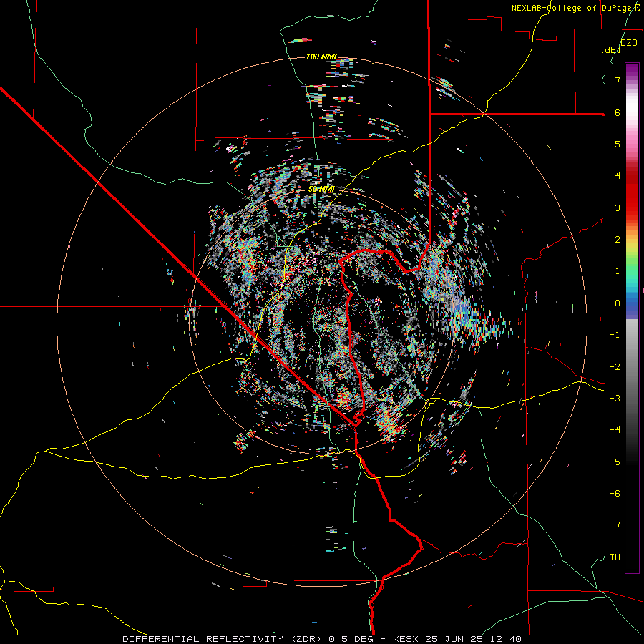The height and width of the screenshot is (644, 644).
Task: Click the ZDR vertical color bar legend
Action: 632,318
